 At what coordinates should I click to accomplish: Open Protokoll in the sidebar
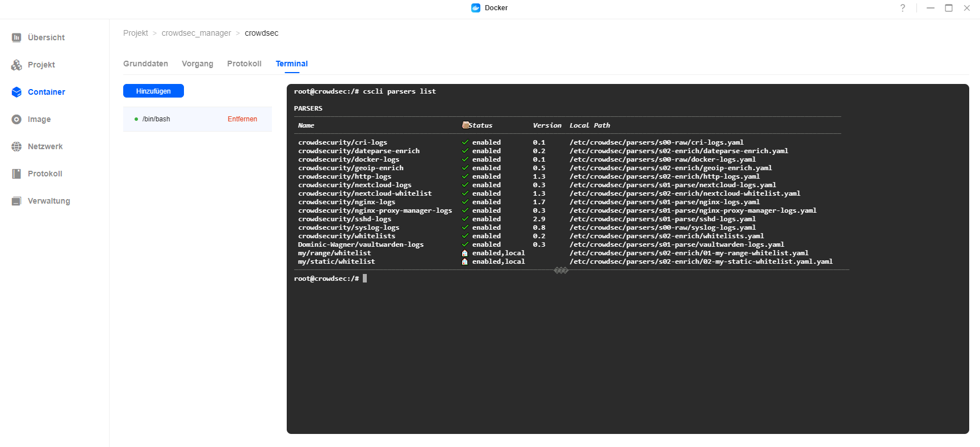point(45,174)
